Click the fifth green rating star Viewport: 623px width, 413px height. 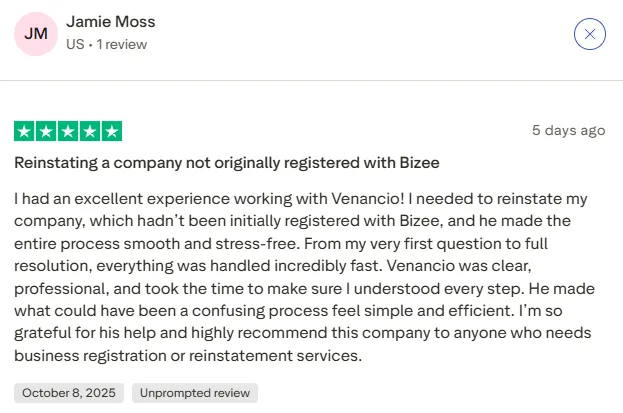[112, 131]
